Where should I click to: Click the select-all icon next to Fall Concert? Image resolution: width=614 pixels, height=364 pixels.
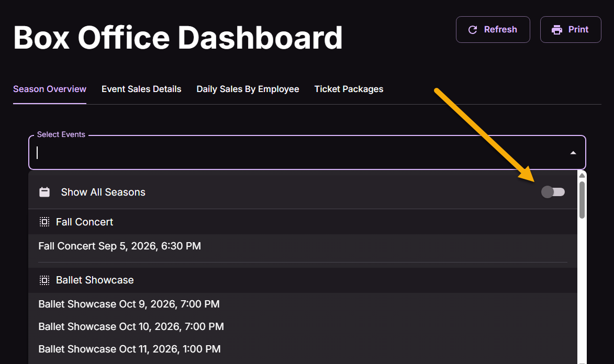coord(44,222)
